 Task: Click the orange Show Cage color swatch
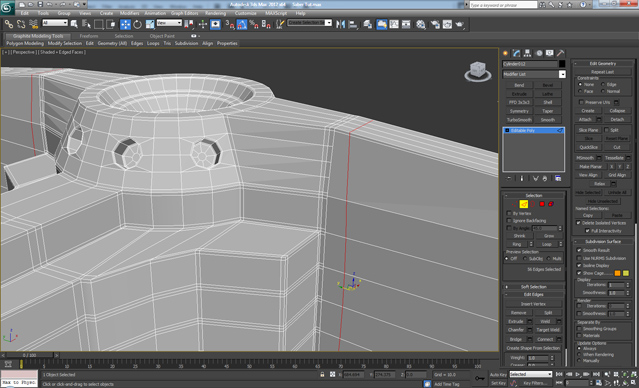pyautogui.click(x=617, y=273)
